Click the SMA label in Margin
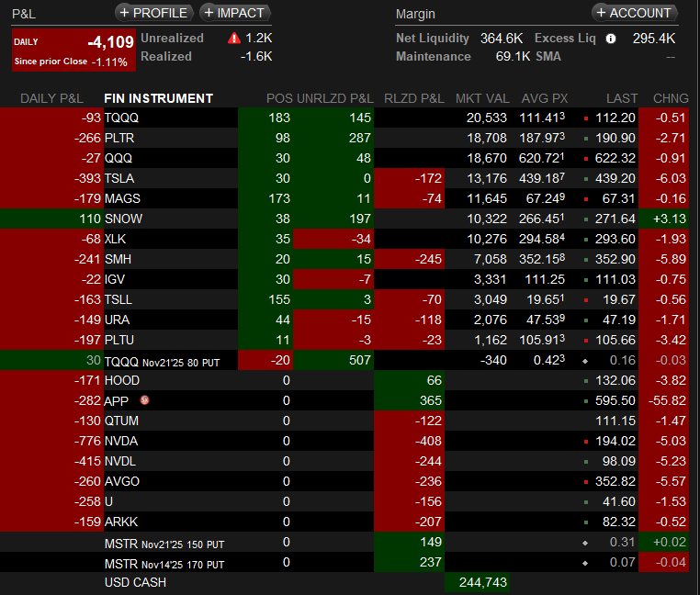Viewport: 700px width, 595px height. tap(548, 56)
